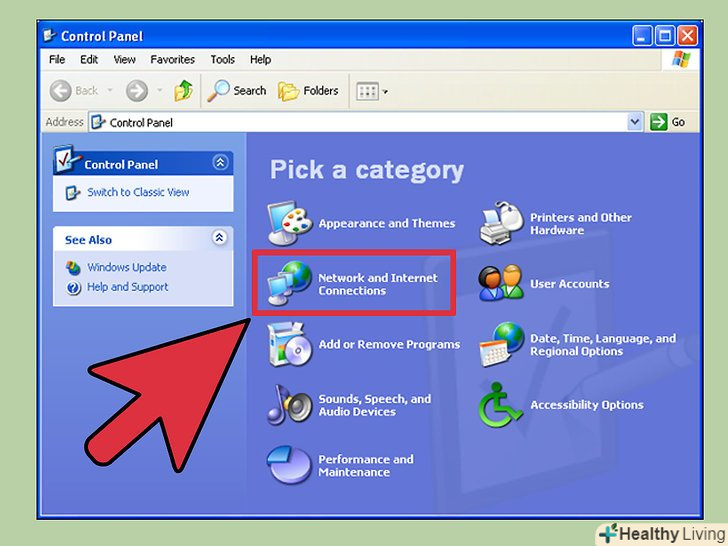Open the Tools menu
728x546 pixels.
tap(222, 59)
